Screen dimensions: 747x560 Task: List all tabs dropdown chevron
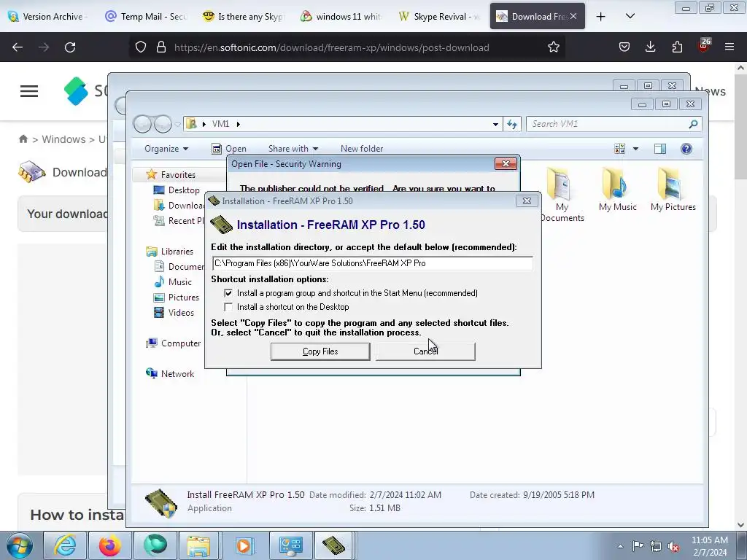point(630,16)
